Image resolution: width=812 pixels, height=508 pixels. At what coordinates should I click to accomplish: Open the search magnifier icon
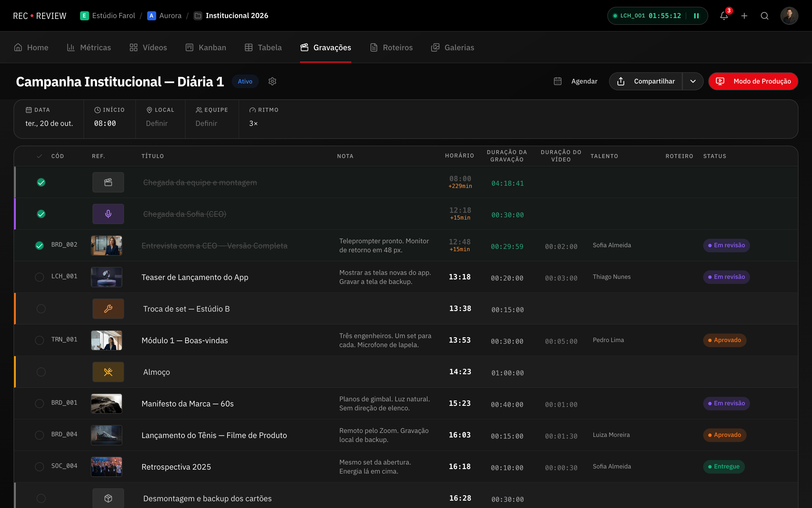[x=764, y=16]
